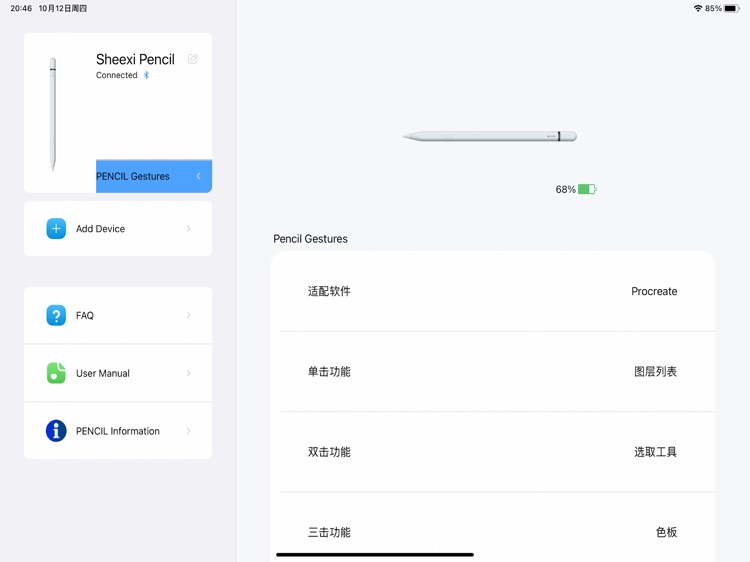Tap the 单击功能 label
Image resolution: width=750 pixels, height=562 pixels.
click(x=329, y=372)
